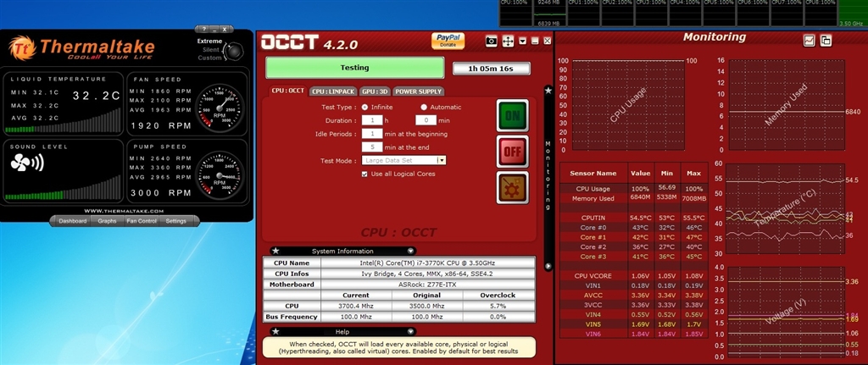This screenshot has height=365, width=868.
Task: Select the Silent mode in Thermaltake
Action: 211,49
